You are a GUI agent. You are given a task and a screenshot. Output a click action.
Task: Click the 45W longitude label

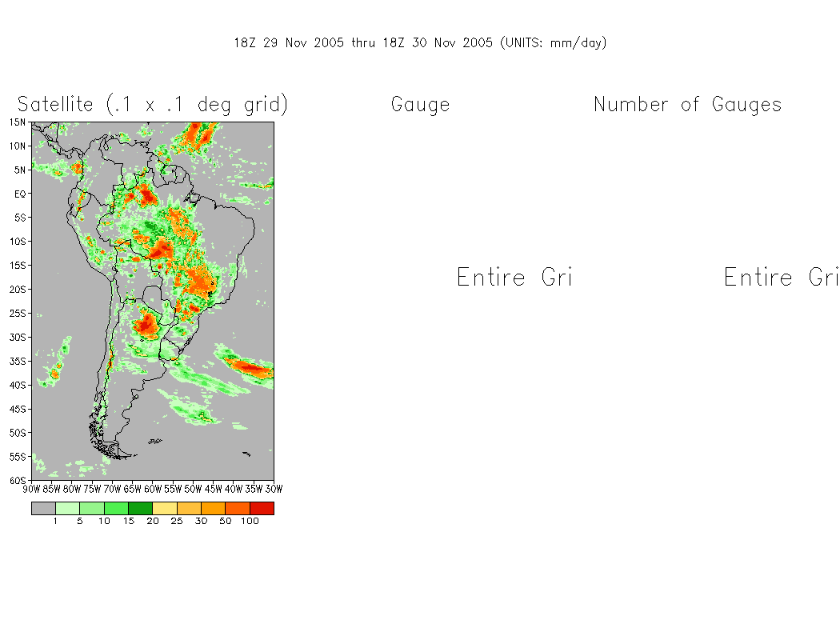click(214, 489)
